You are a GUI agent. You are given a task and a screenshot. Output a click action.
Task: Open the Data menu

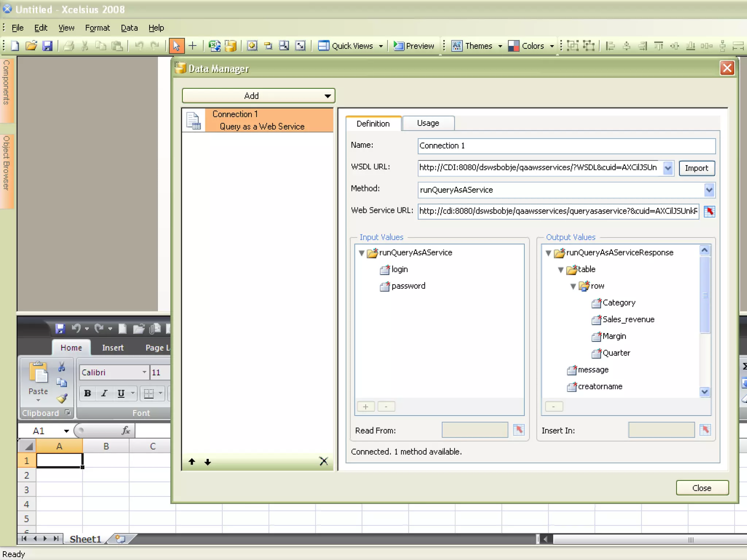pos(129,28)
